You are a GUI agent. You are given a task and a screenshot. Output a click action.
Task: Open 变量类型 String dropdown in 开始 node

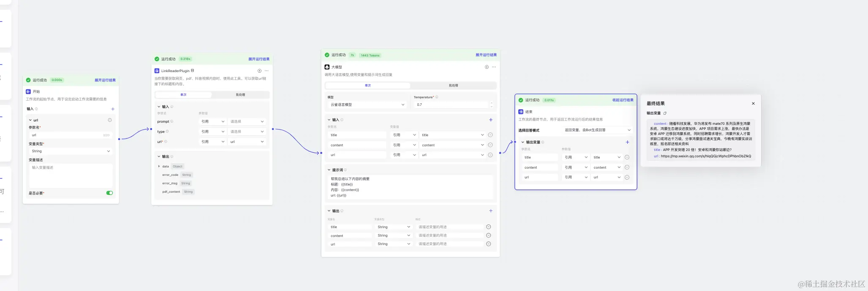coord(71,151)
